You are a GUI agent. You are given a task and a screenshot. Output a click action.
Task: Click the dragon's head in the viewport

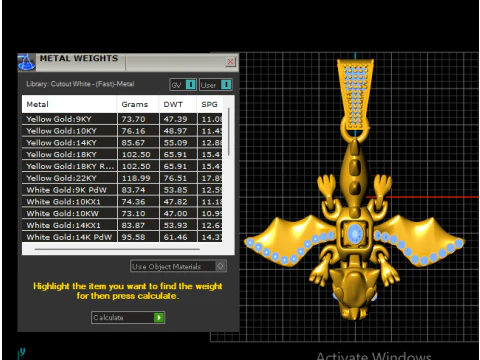click(354, 292)
